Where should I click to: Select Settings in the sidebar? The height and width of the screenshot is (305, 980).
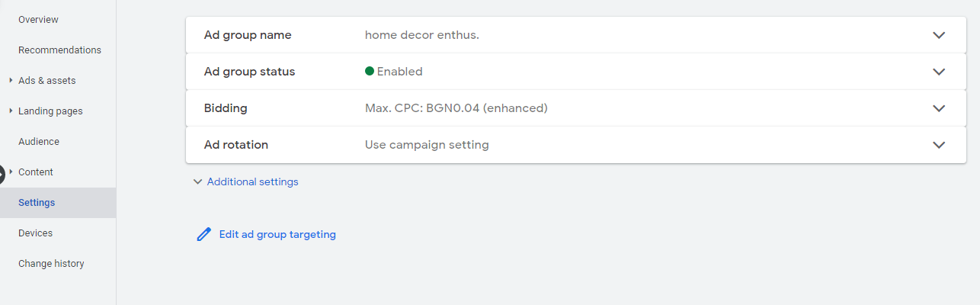[x=37, y=202]
